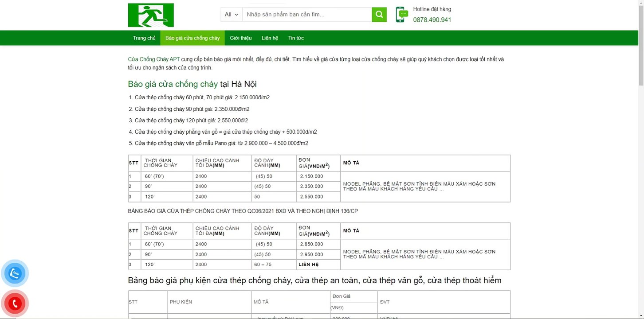Open the Giới thiệu menu item
The image size is (644, 319).
click(241, 38)
